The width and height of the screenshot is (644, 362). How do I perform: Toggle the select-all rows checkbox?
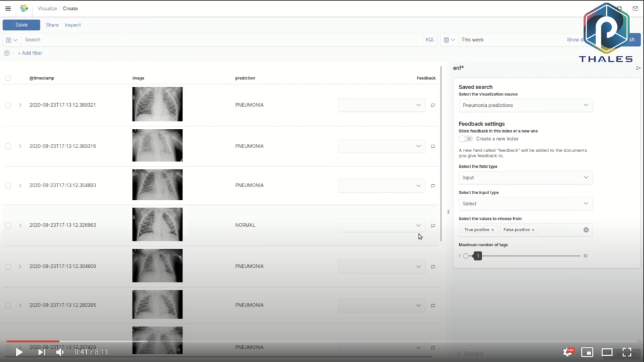click(x=8, y=78)
